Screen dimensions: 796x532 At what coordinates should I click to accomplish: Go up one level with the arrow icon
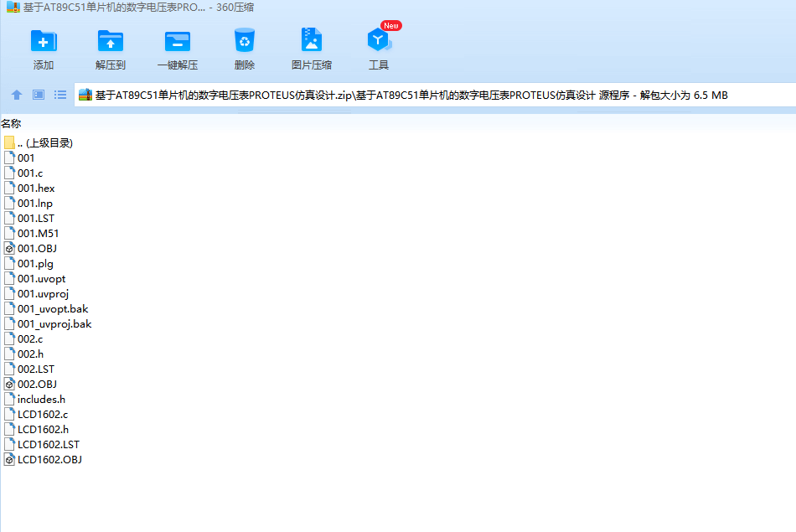pyautogui.click(x=16, y=95)
